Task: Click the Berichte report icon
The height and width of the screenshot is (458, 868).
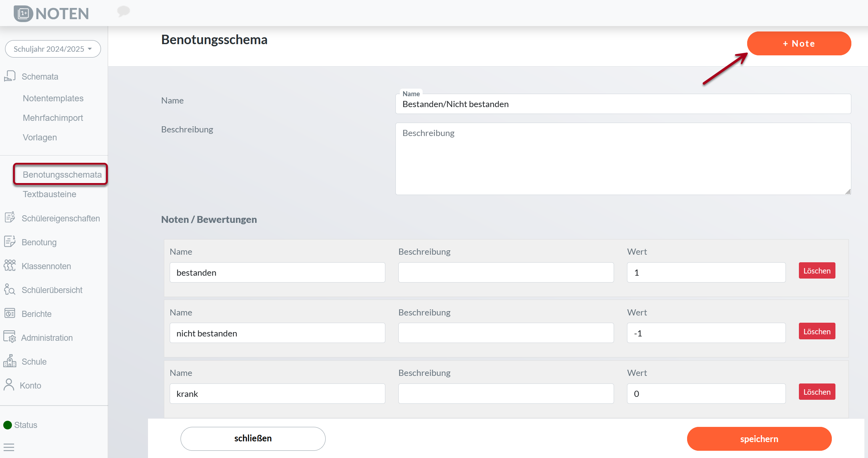Action: [x=10, y=313]
